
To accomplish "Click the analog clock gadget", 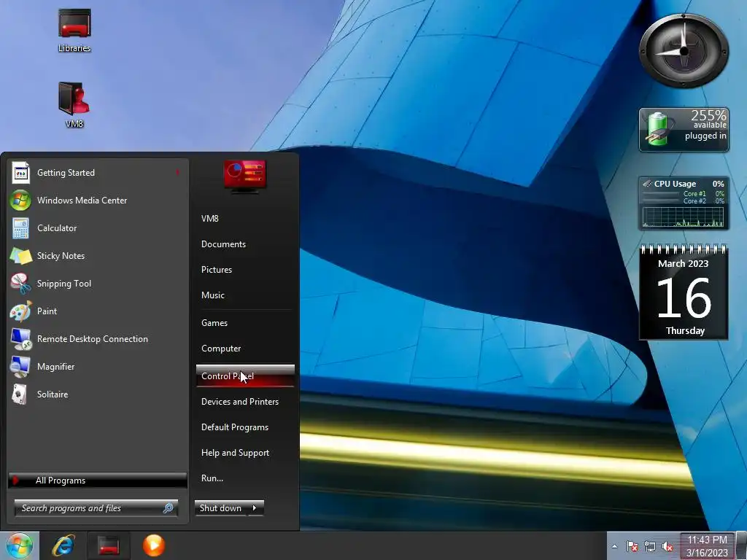I will (684, 51).
